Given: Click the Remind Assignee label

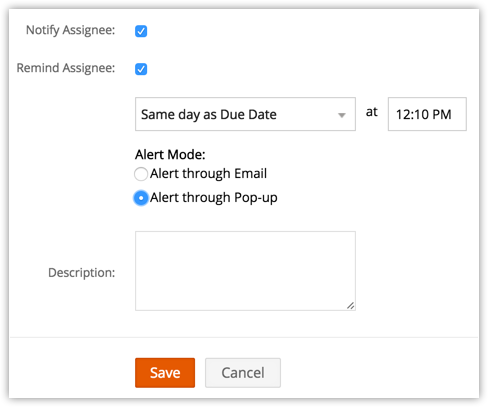Looking at the screenshot, I should coord(66,68).
